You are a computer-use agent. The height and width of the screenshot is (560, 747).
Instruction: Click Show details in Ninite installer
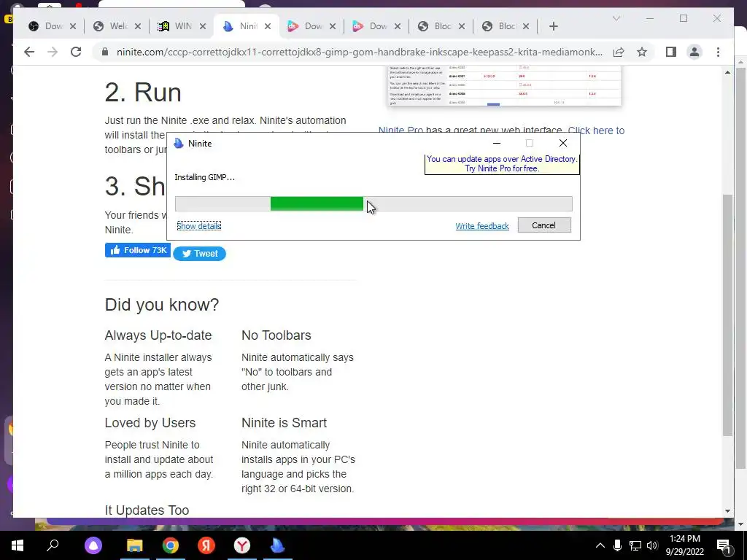(198, 226)
